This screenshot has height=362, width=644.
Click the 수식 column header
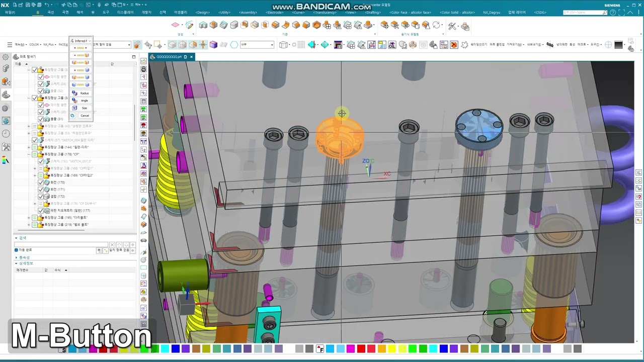pos(57,270)
